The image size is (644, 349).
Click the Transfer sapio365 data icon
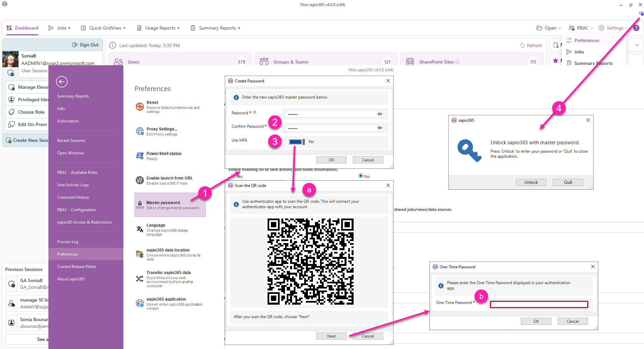pyautogui.click(x=139, y=279)
